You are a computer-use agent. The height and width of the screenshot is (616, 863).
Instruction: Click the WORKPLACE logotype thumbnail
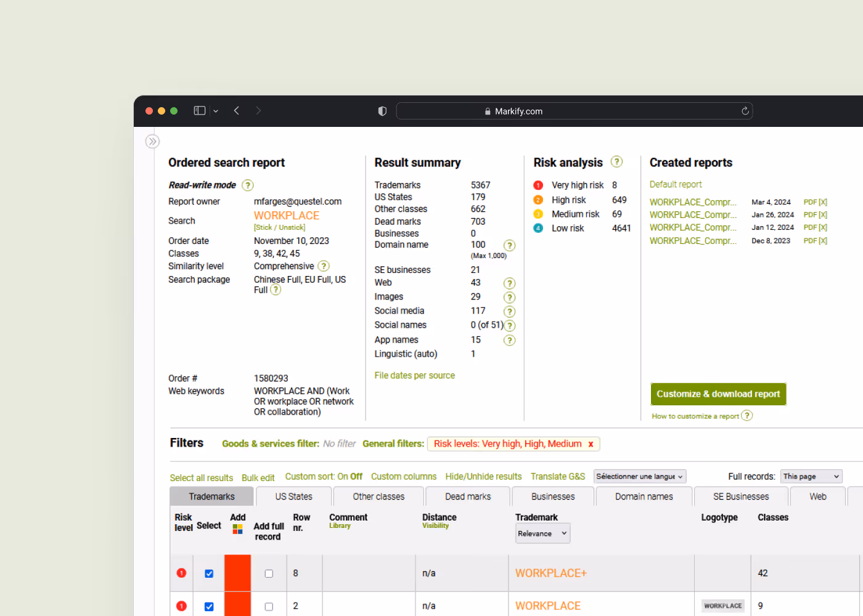click(723, 606)
